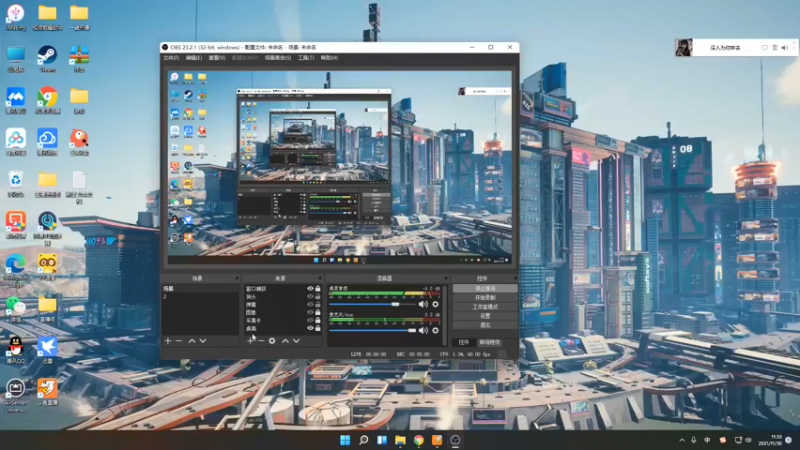Open File Explorer from taskbar
Image resolution: width=800 pixels, height=450 pixels.
(x=400, y=440)
